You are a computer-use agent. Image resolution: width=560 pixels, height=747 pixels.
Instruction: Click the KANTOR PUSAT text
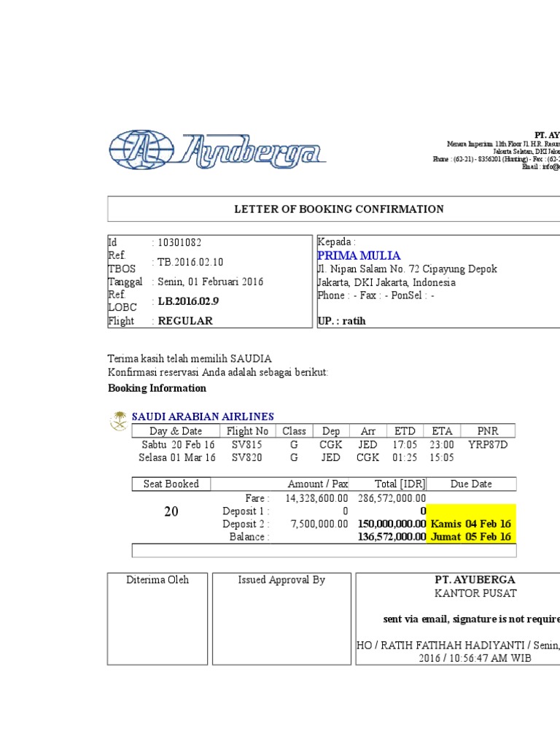coord(475,593)
